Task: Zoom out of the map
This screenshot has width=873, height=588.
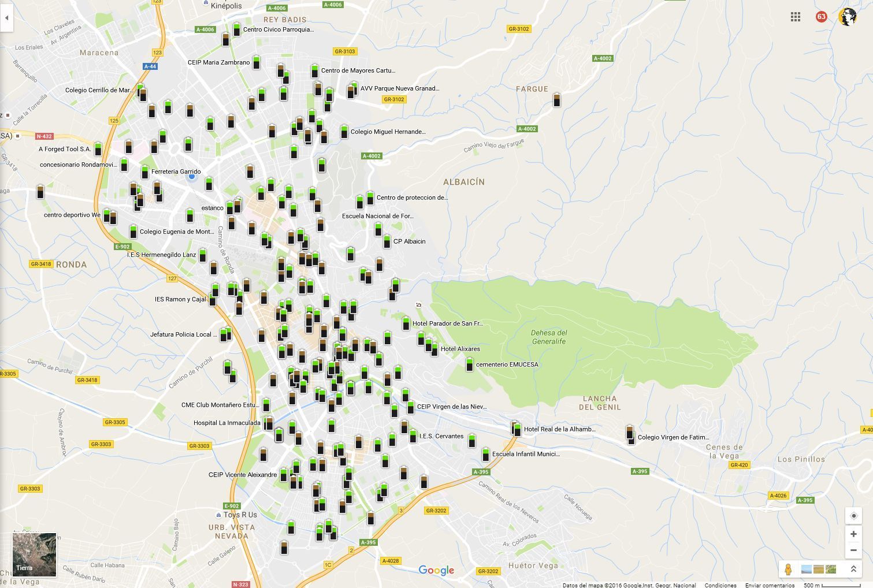Action: (854, 550)
